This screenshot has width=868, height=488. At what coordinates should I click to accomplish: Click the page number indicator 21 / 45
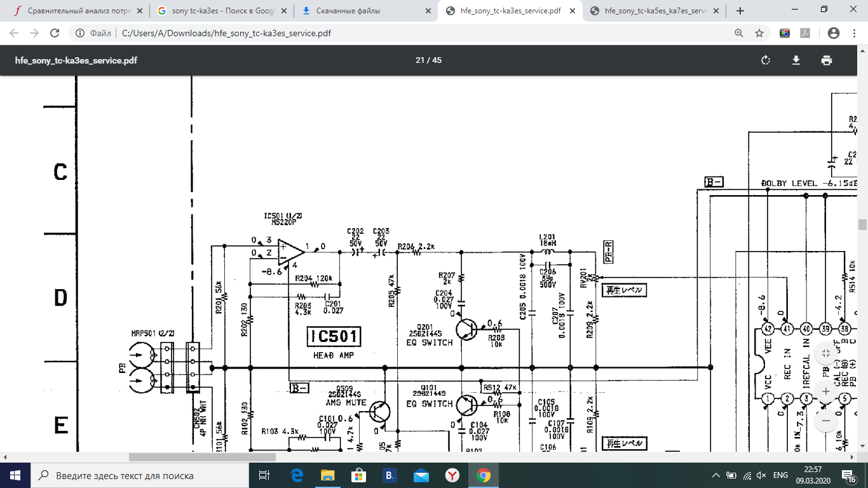coord(428,60)
